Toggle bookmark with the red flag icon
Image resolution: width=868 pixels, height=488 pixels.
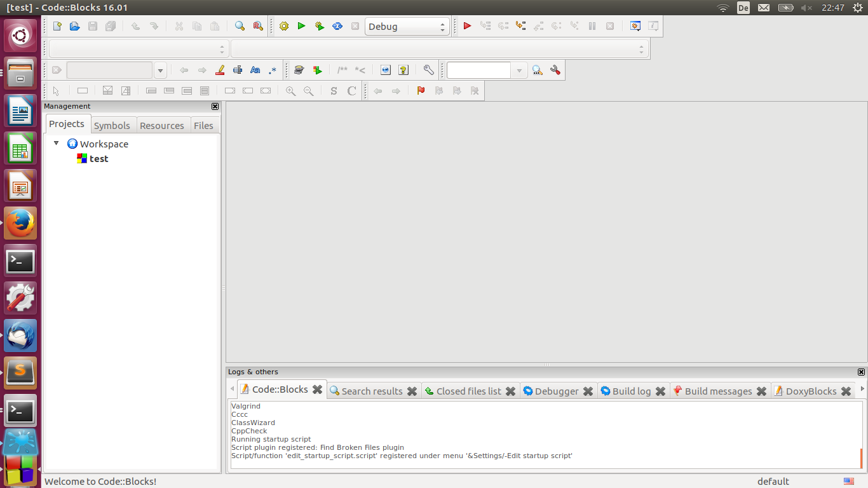point(421,91)
